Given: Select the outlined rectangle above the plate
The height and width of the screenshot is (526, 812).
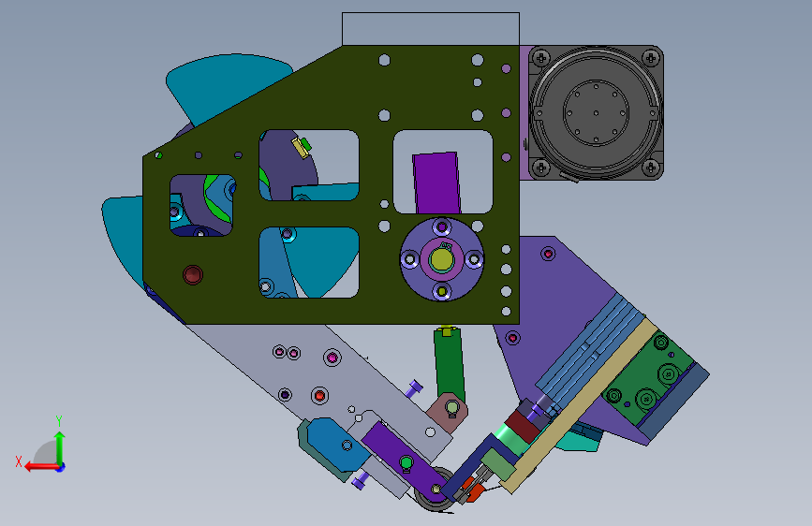Looking at the screenshot, I should pos(430,29).
